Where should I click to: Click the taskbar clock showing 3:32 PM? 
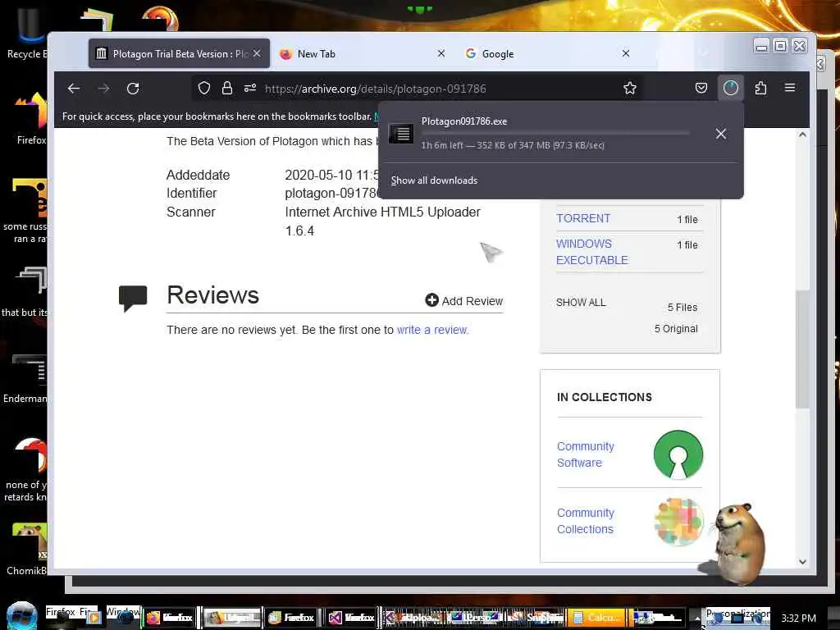click(798, 619)
